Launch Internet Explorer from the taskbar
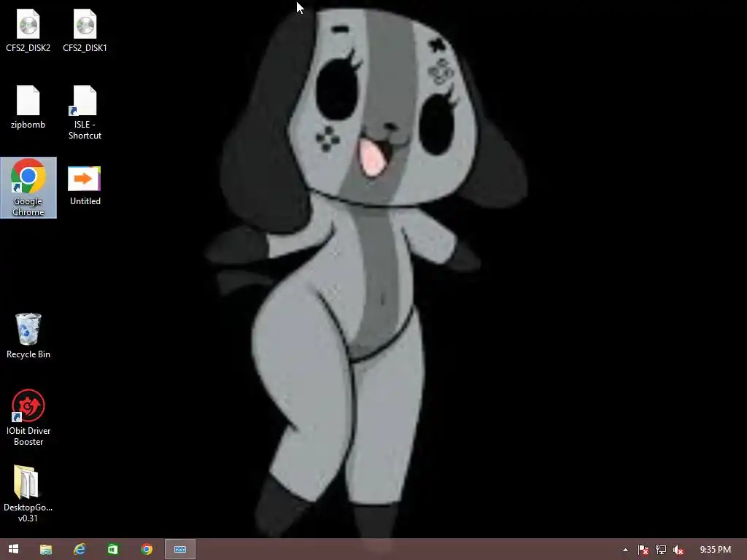 pyautogui.click(x=79, y=549)
